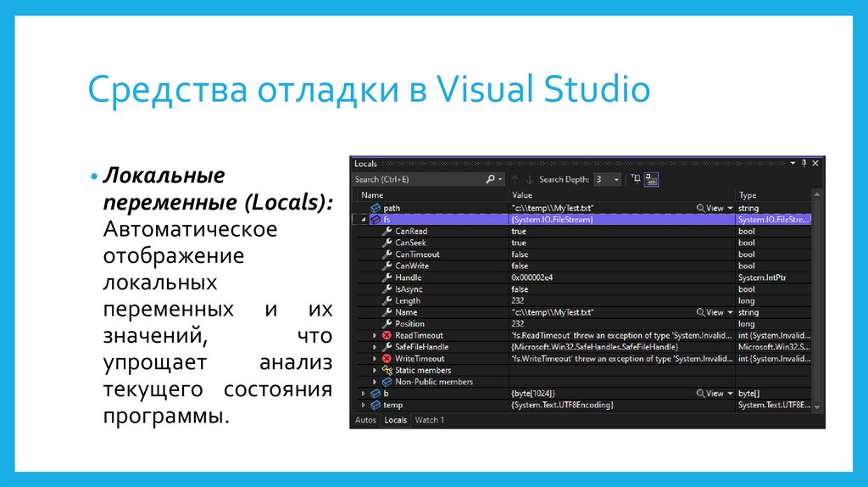This screenshot has height=487, width=868.
Task: Expand the ReadTimeout node
Action: click(x=375, y=335)
